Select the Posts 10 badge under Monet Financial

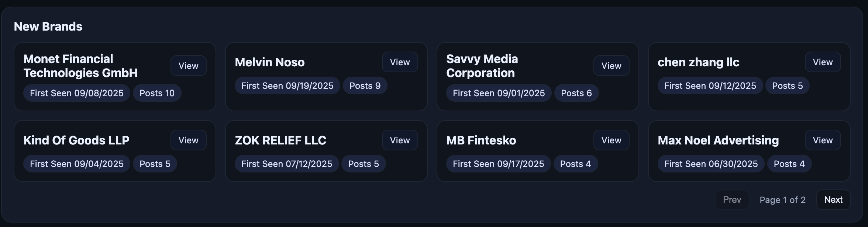[157, 93]
